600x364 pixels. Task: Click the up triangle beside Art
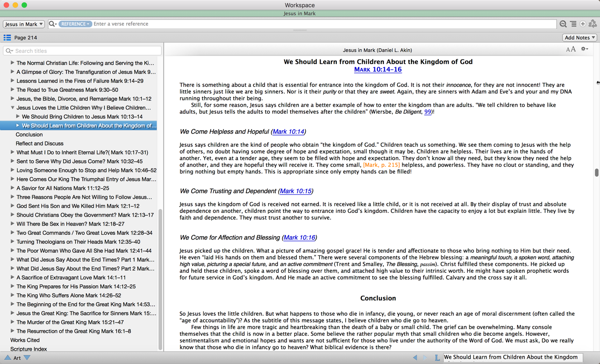(8, 358)
